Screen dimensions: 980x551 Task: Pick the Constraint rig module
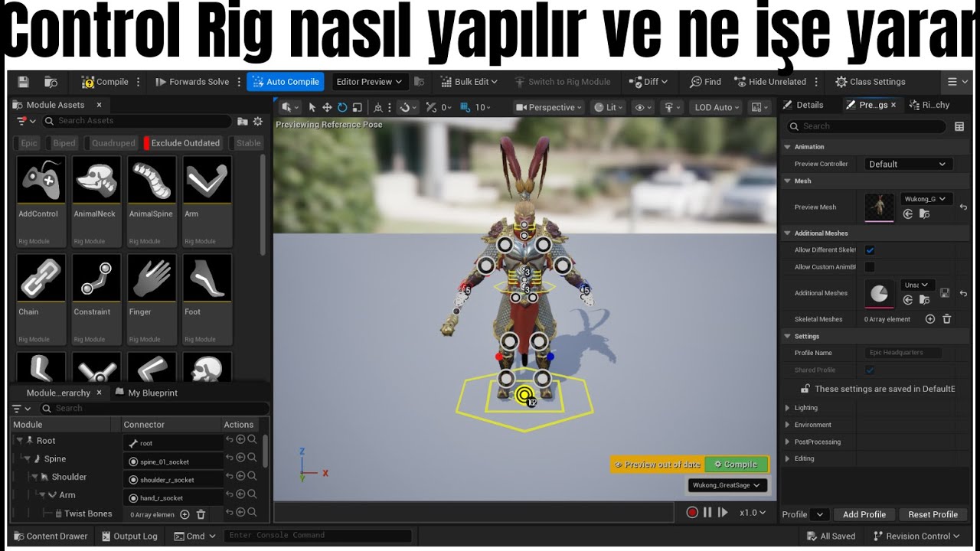click(x=96, y=299)
